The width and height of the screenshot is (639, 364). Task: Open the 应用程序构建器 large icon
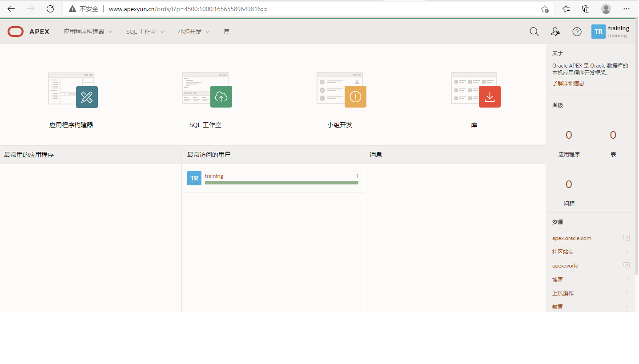tap(73, 90)
